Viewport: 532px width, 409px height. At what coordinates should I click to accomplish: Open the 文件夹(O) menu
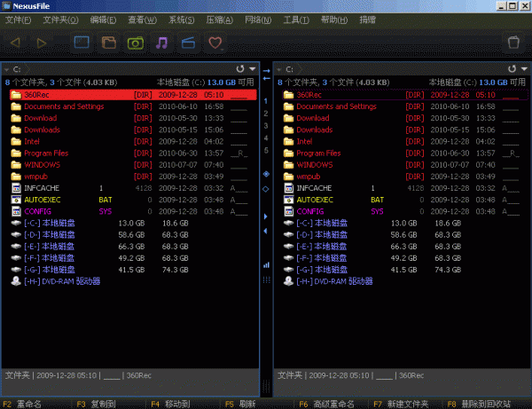click(x=60, y=20)
